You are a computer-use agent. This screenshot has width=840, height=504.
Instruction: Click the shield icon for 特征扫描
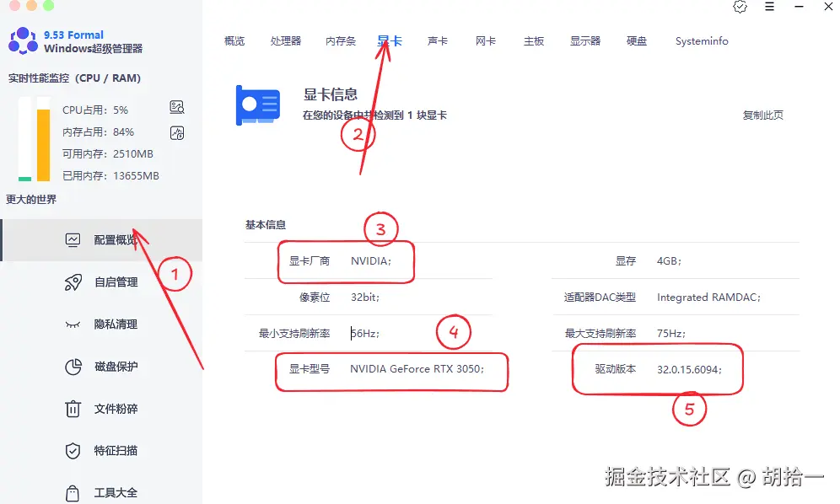click(x=73, y=451)
